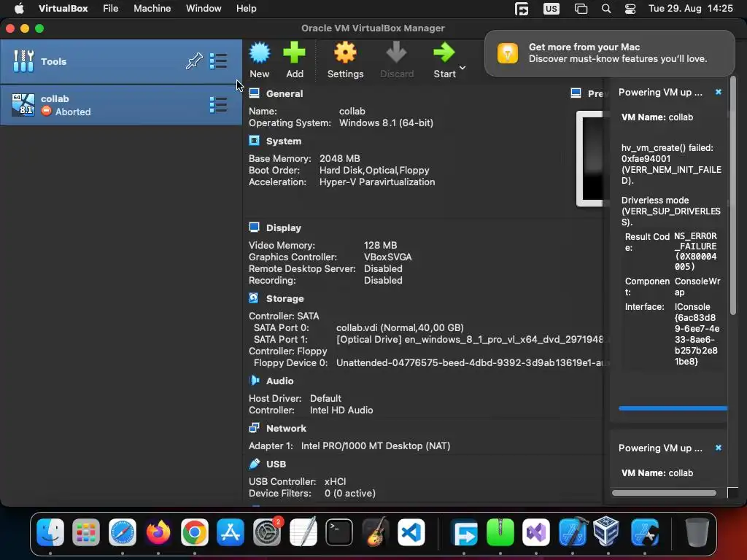
Task: Open Safari from the Dock
Action: click(x=123, y=532)
